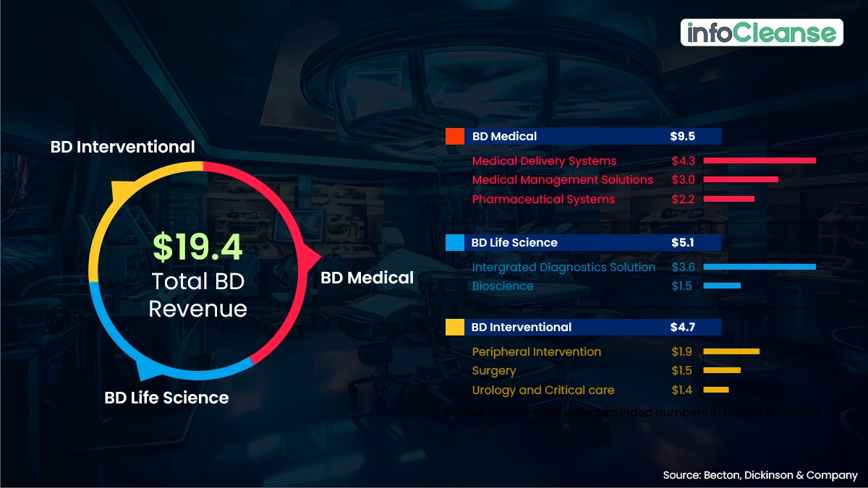Click the Medical Delivery Systems label

click(544, 161)
